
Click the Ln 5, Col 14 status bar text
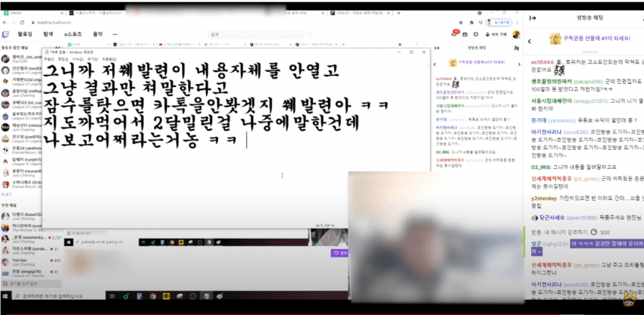[326, 226]
